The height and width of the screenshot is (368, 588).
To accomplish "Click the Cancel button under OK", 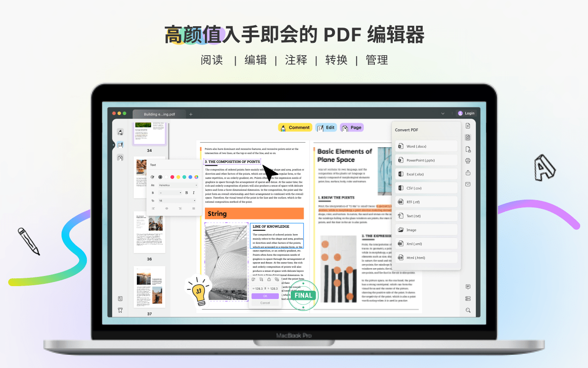I will pyautogui.click(x=265, y=303).
